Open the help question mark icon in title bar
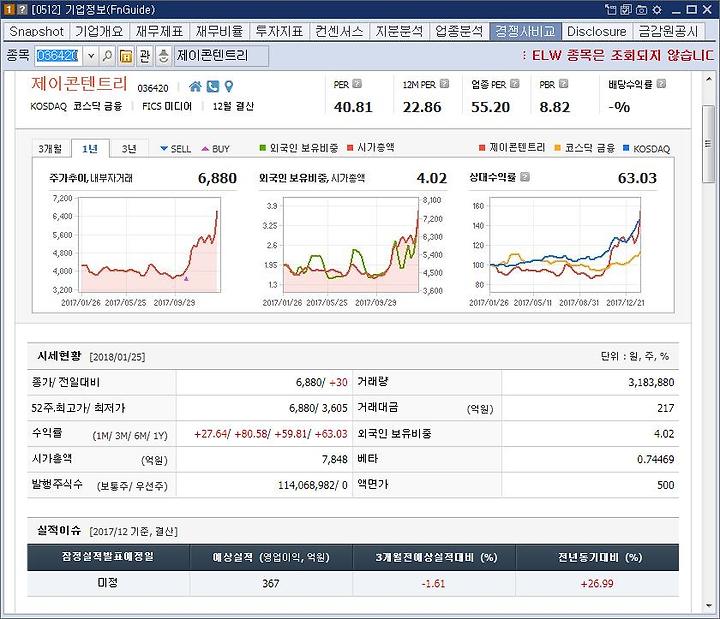The height and width of the screenshot is (619, 720). tap(22, 9)
